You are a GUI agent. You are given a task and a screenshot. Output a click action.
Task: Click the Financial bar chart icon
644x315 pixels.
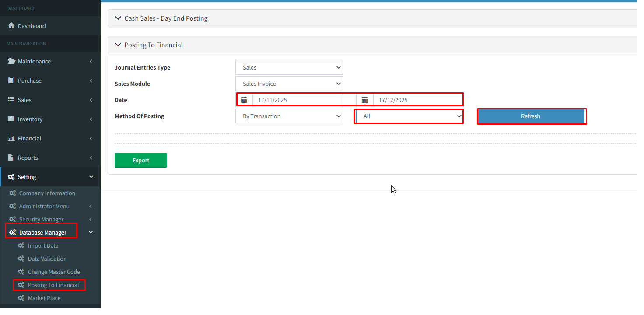point(11,138)
